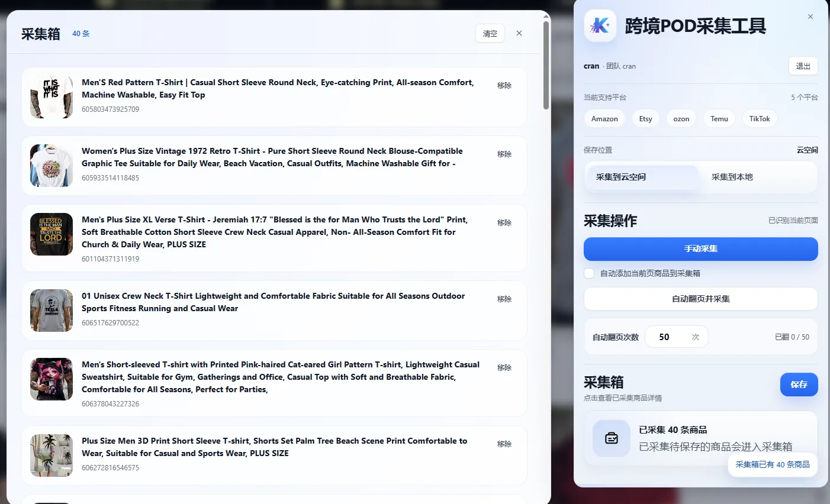Close the collection box panel

pyautogui.click(x=519, y=33)
